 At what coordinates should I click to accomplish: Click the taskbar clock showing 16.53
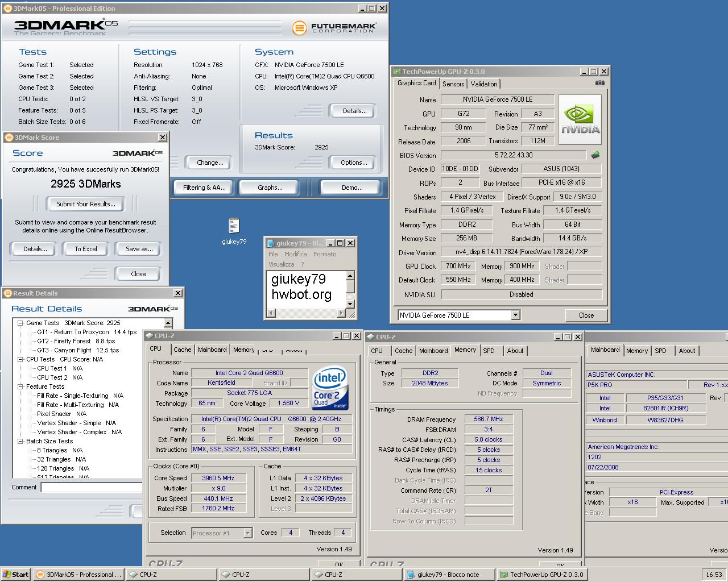pos(714,575)
